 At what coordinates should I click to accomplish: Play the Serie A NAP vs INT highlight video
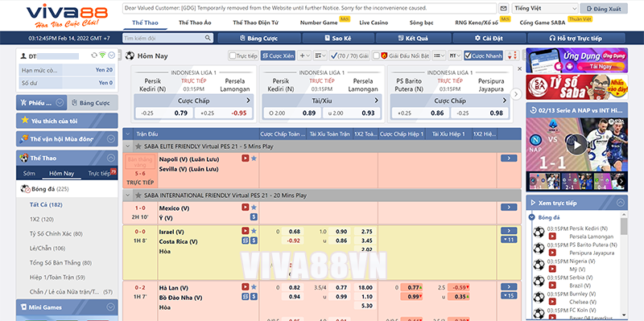(x=576, y=145)
